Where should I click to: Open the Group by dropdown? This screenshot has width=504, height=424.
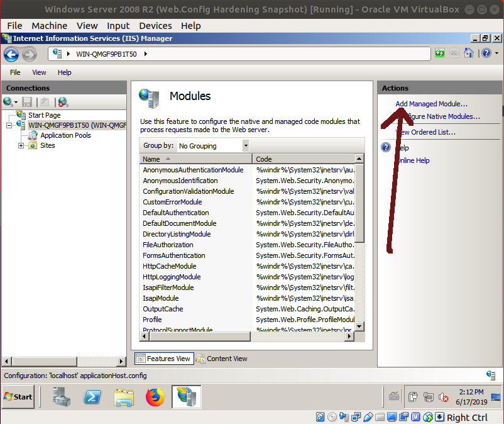[x=246, y=146]
